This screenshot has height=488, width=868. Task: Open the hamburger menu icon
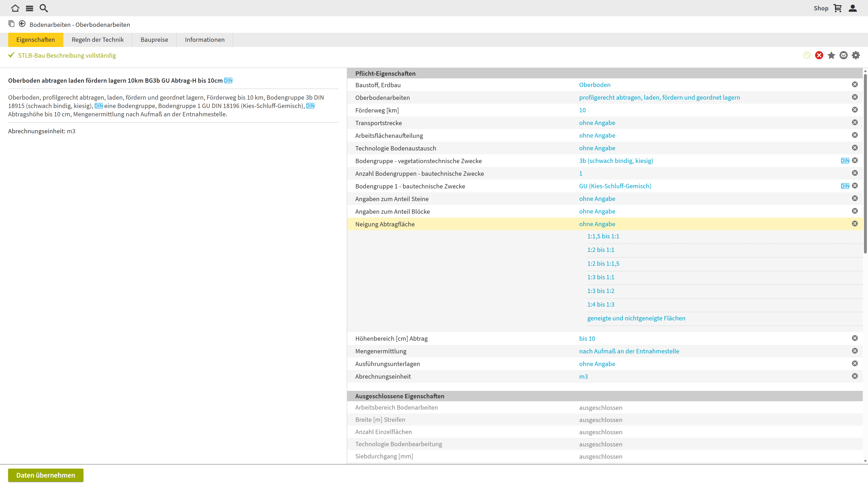click(x=29, y=8)
